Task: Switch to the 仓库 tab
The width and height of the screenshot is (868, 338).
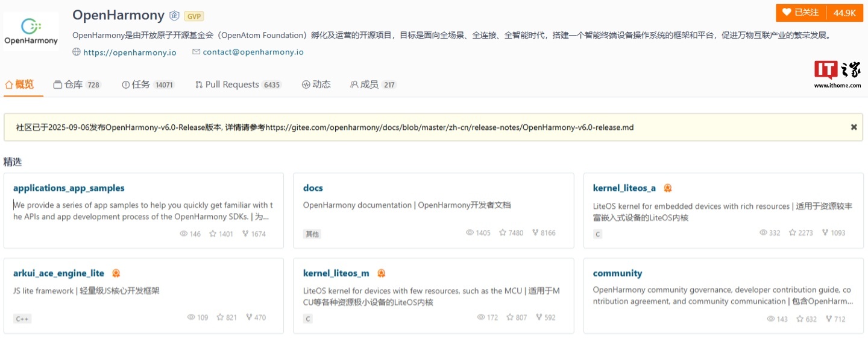Action: point(74,84)
